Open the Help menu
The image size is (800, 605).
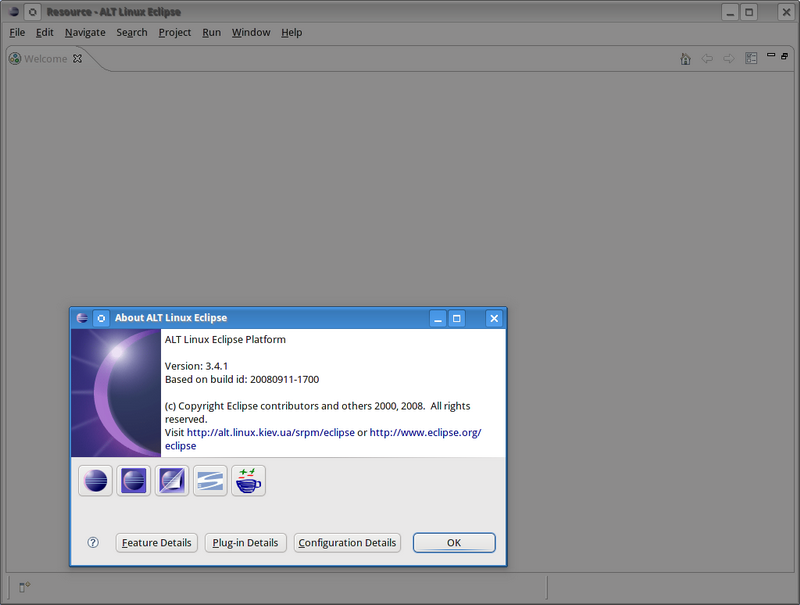pos(291,32)
